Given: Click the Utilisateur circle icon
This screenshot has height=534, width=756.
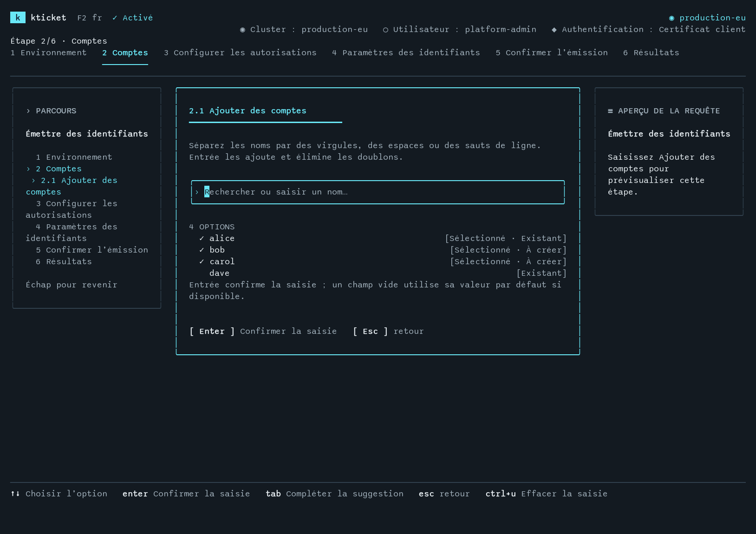Looking at the screenshot, I should pos(385,30).
